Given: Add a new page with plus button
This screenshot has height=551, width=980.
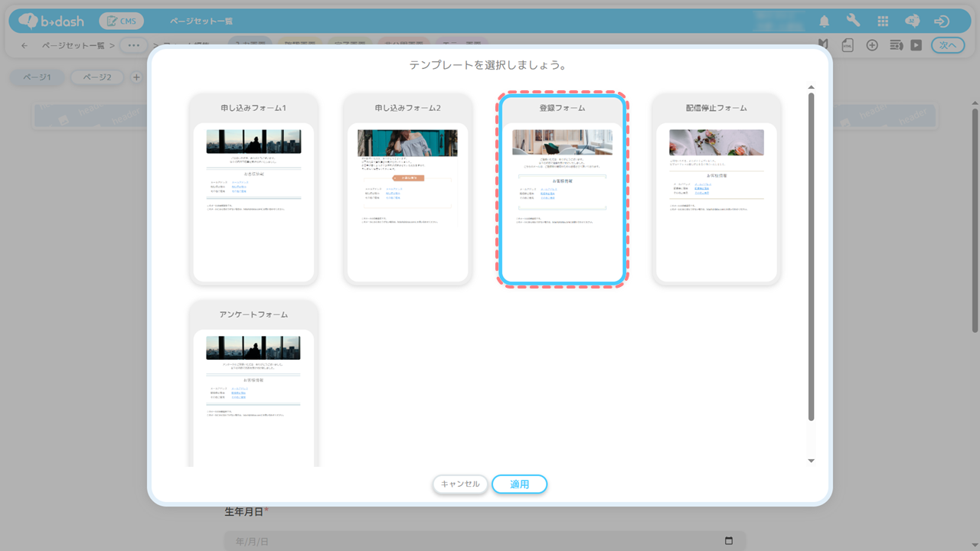Looking at the screenshot, I should (136, 77).
